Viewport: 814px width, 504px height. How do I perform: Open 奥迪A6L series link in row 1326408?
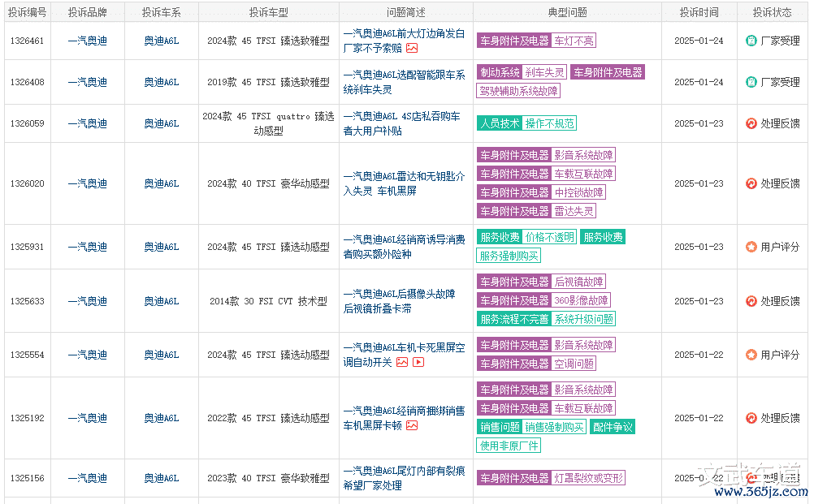pyautogui.click(x=162, y=82)
